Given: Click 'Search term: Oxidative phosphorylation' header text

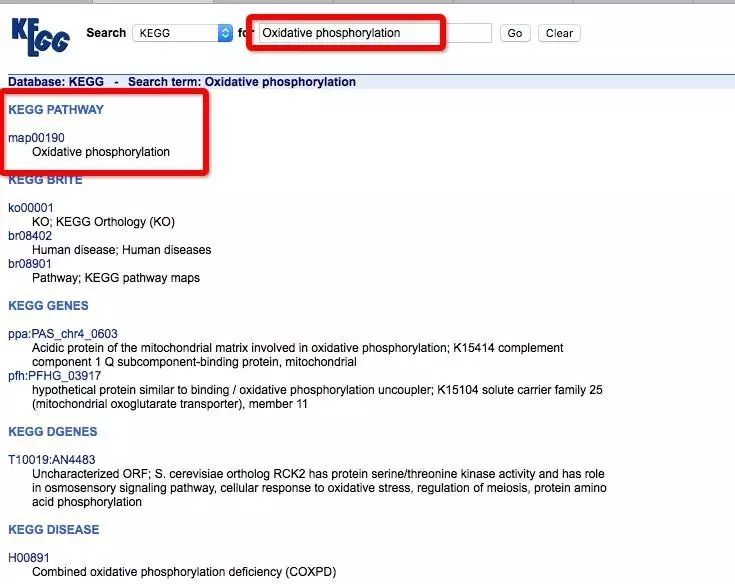Looking at the screenshot, I should click(x=242, y=82).
